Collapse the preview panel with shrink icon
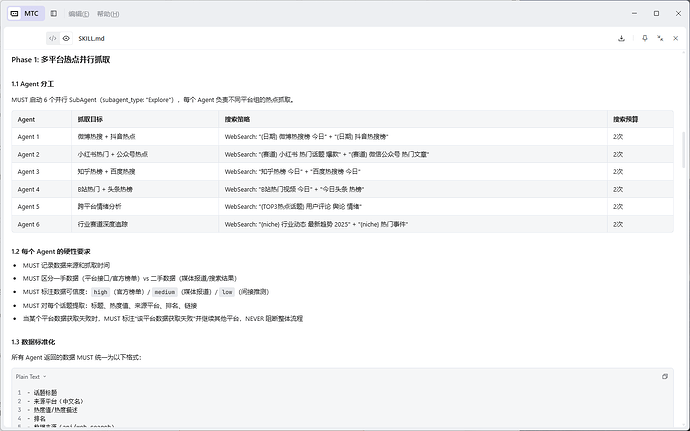The width and height of the screenshot is (690, 431). coord(660,38)
